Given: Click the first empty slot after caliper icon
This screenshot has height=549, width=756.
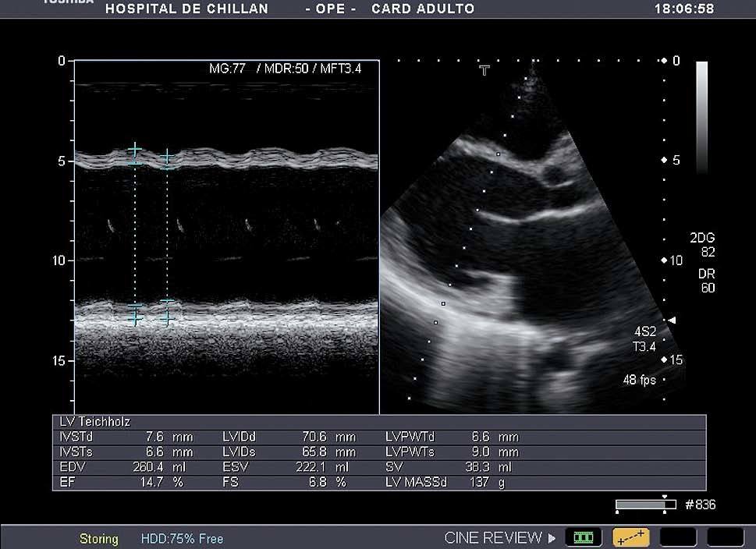Looking at the screenshot, I should [x=678, y=537].
